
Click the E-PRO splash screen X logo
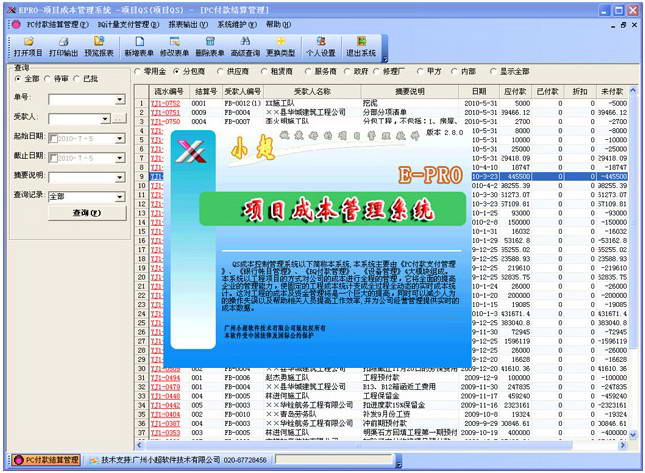(x=190, y=151)
